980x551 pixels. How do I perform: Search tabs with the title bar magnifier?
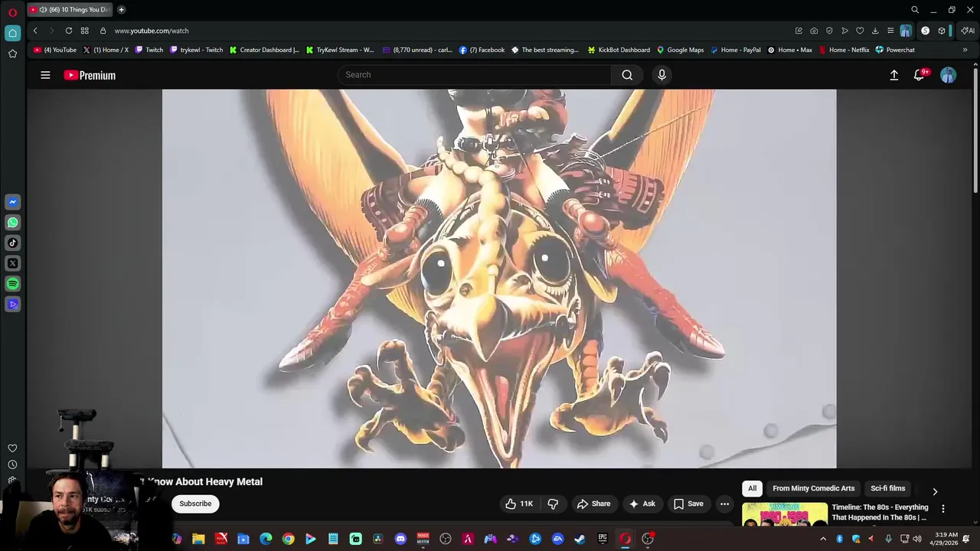(x=915, y=10)
